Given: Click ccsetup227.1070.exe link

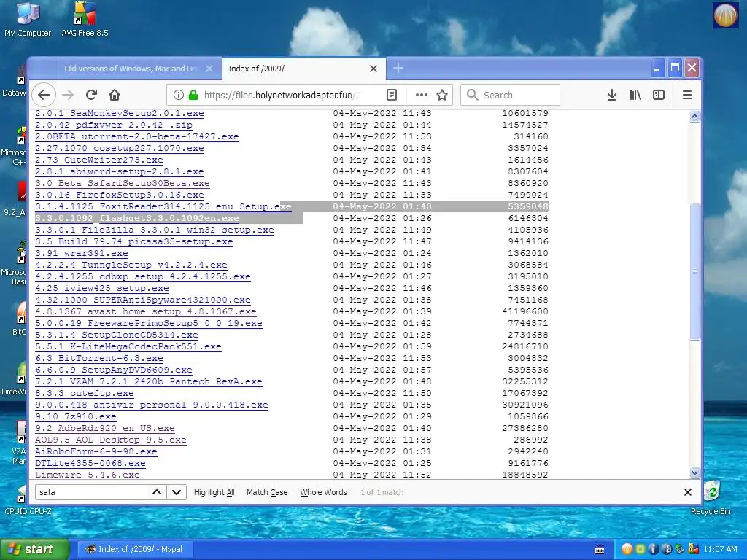Looking at the screenshot, I should (x=120, y=149).
